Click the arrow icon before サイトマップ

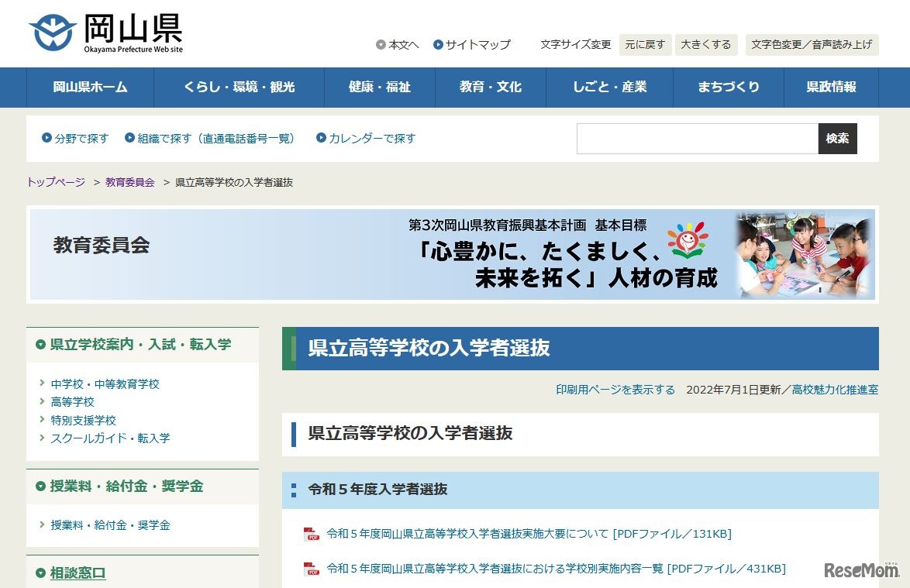[439, 45]
